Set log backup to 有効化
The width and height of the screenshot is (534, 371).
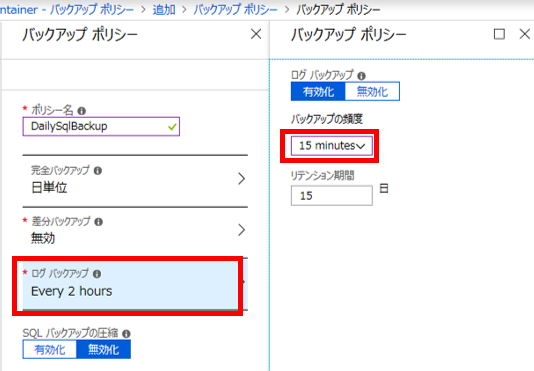pyautogui.click(x=318, y=91)
